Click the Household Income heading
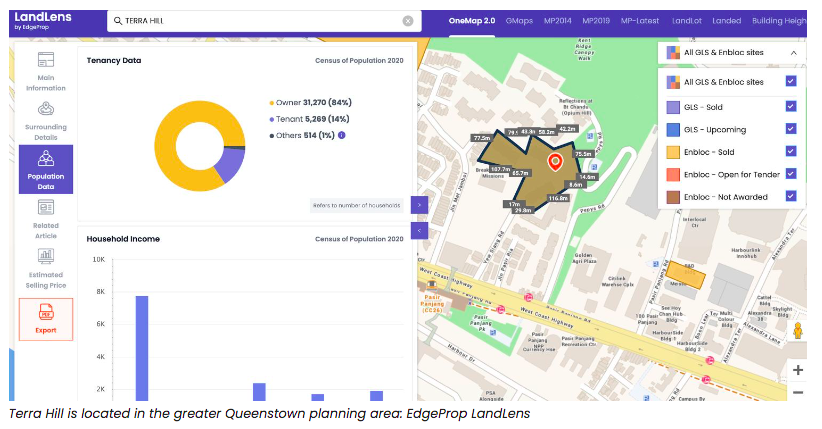The width and height of the screenshot is (822, 429). coord(123,239)
